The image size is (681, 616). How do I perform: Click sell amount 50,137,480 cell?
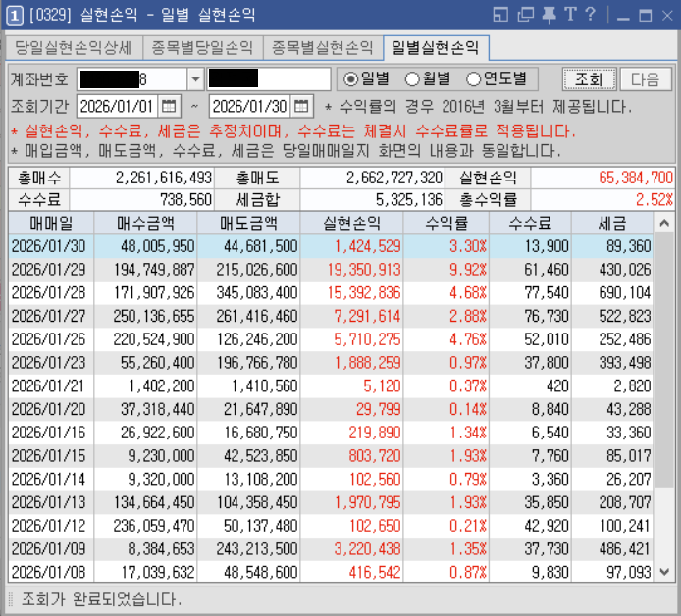coord(261,526)
